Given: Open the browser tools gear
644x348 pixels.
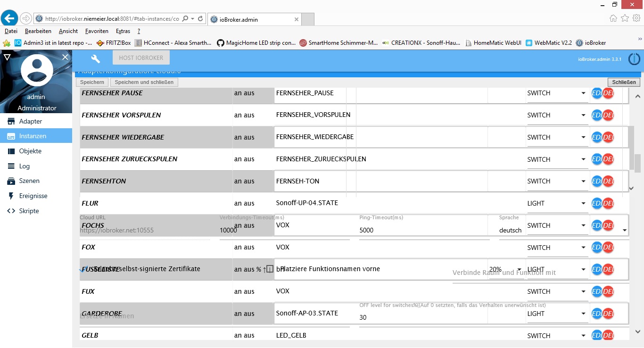Looking at the screenshot, I should (636, 18).
